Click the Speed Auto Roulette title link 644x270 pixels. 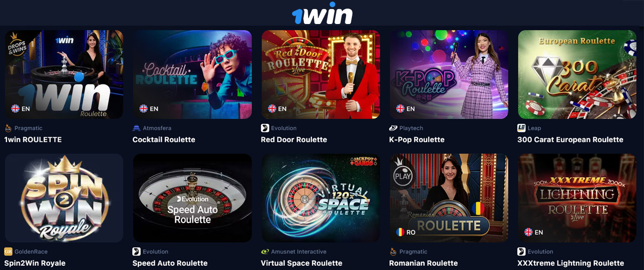[x=170, y=263]
